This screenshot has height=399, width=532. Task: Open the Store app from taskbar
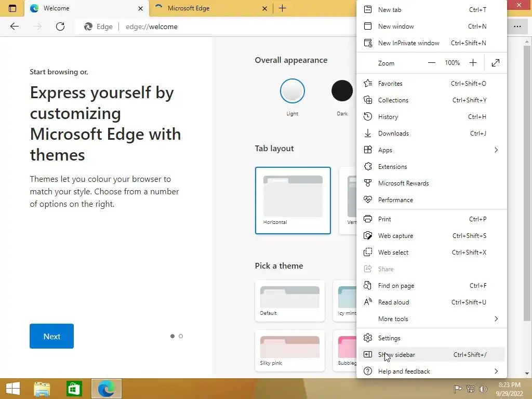74,389
